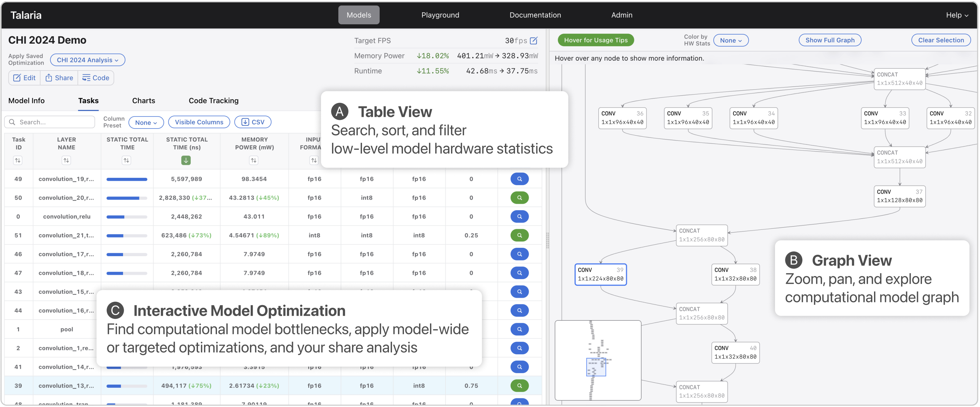Locate task 49 convolution_19 in graph
Screen dimensions: 980x407
519,179
